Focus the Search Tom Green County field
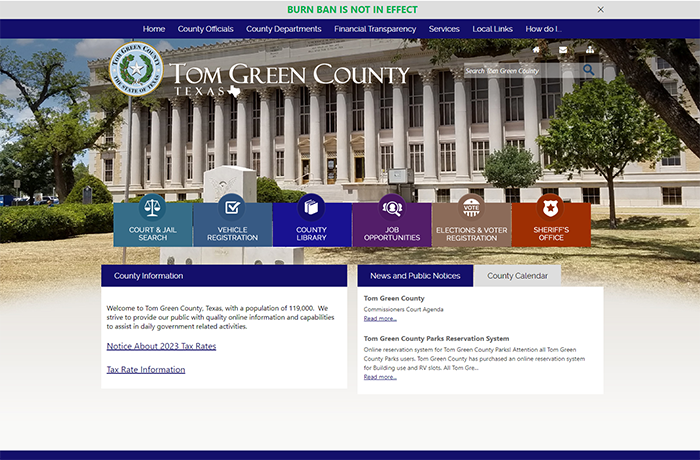 521,71
